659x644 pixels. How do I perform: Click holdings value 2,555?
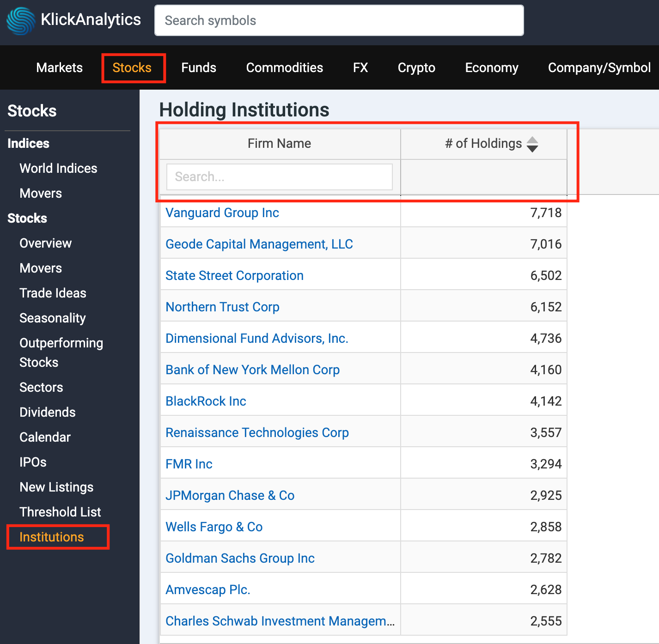pyautogui.click(x=546, y=621)
